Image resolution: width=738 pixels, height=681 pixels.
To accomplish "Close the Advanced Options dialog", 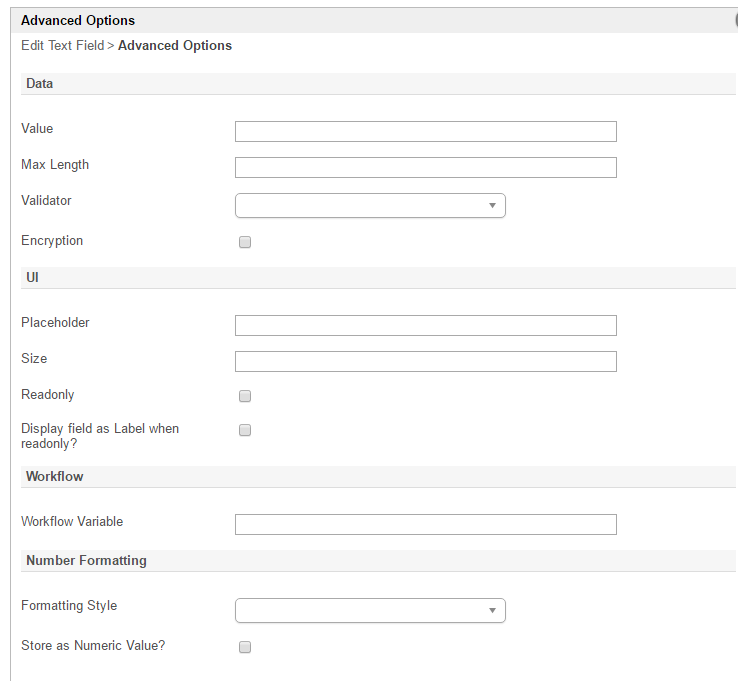I will (735, 20).
